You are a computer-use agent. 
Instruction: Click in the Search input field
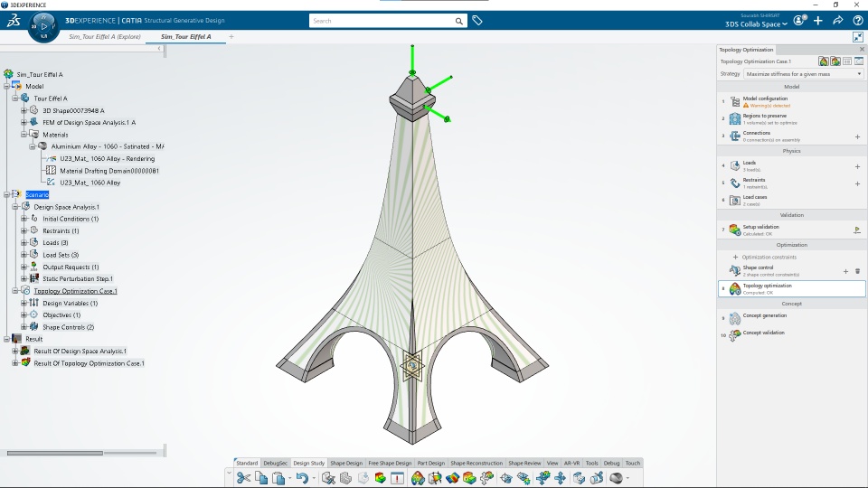click(x=381, y=21)
